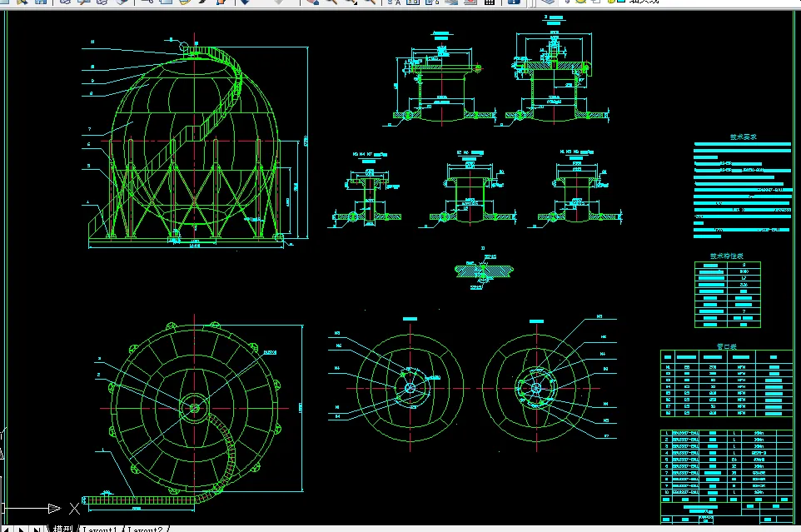Open the Layout2 tab
801x532 pixels.
145,529
